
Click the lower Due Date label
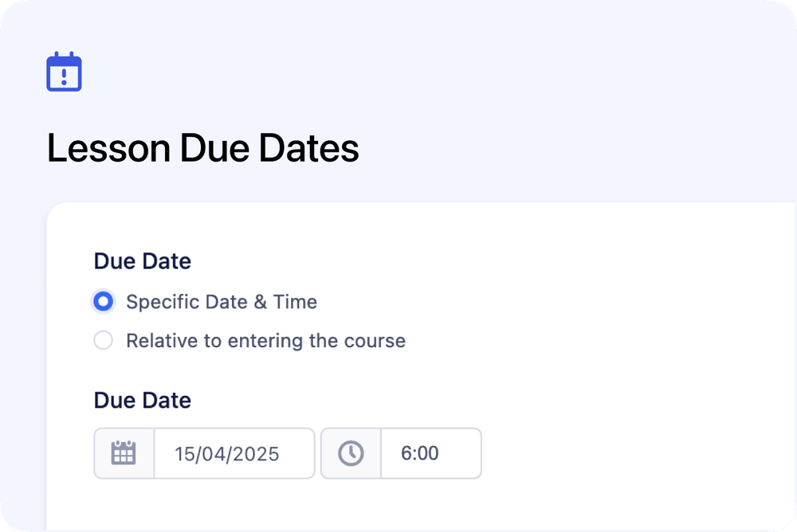coord(142,400)
